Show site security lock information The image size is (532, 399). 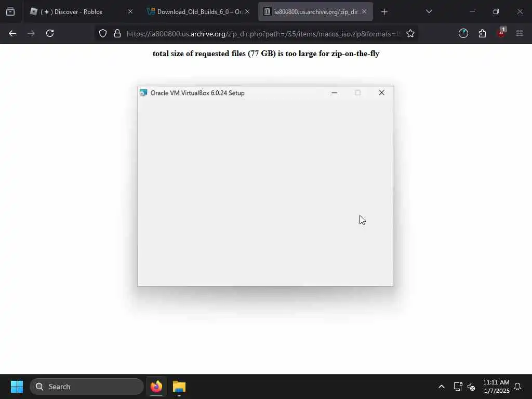coord(117,34)
